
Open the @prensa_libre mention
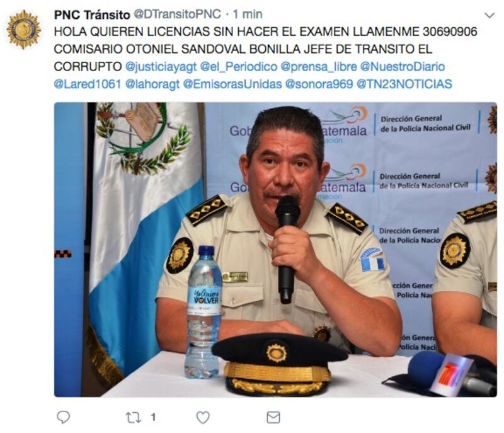click(x=319, y=67)
